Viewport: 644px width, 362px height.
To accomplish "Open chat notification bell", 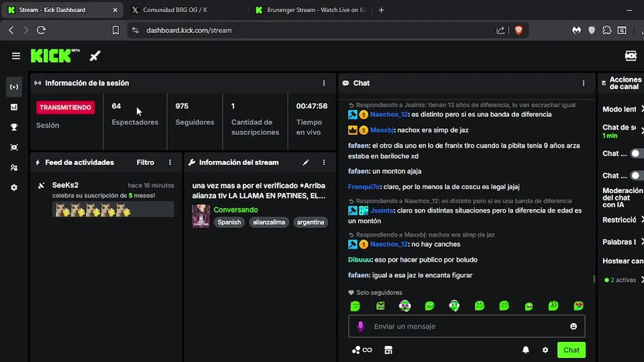I will tap(526, 350).
